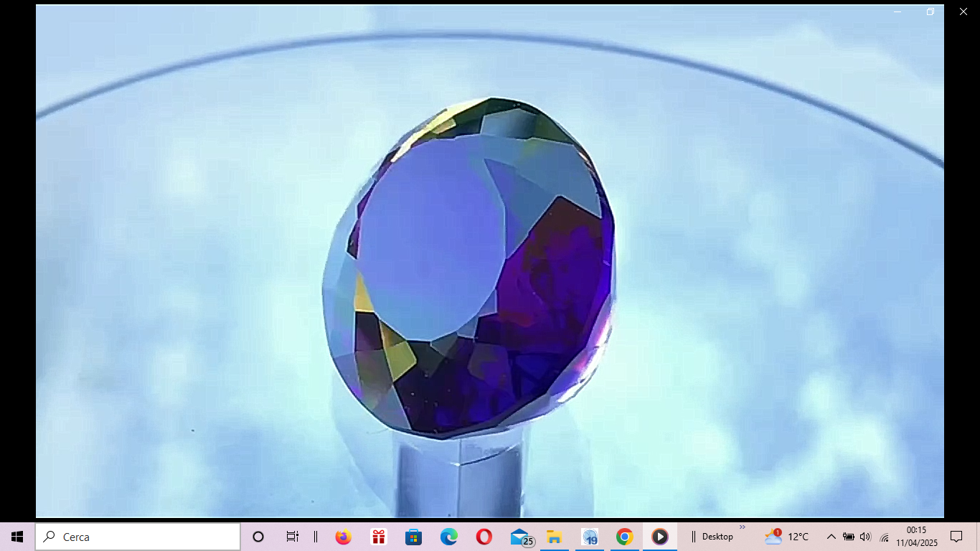980x551 pixels.
Task: Open the Opera browser icon
Action: click(x=484, y=537)
